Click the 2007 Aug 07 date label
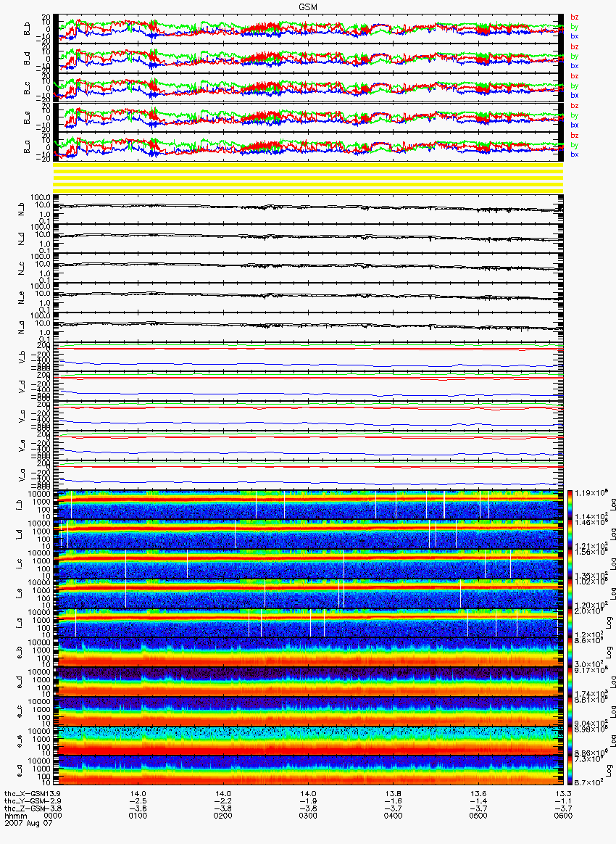 28,823
